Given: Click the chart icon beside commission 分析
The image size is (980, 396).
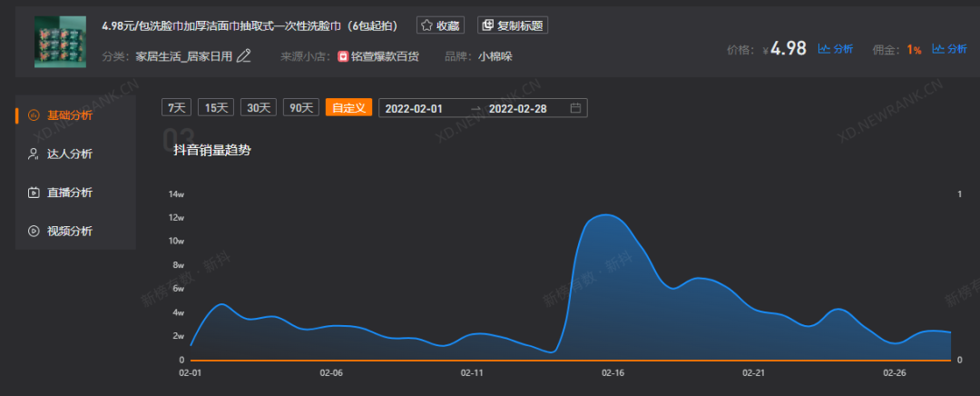Looking at the screenshot, I should point(938,49).
